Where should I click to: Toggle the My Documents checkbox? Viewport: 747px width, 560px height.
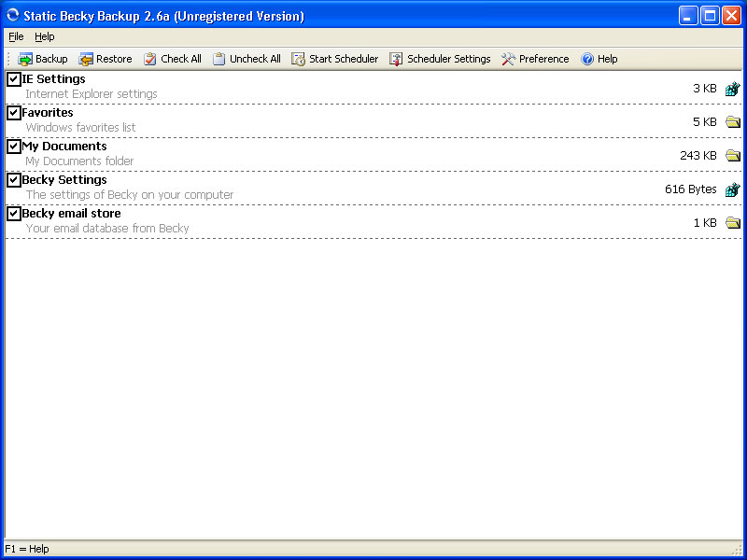[14, 147]
